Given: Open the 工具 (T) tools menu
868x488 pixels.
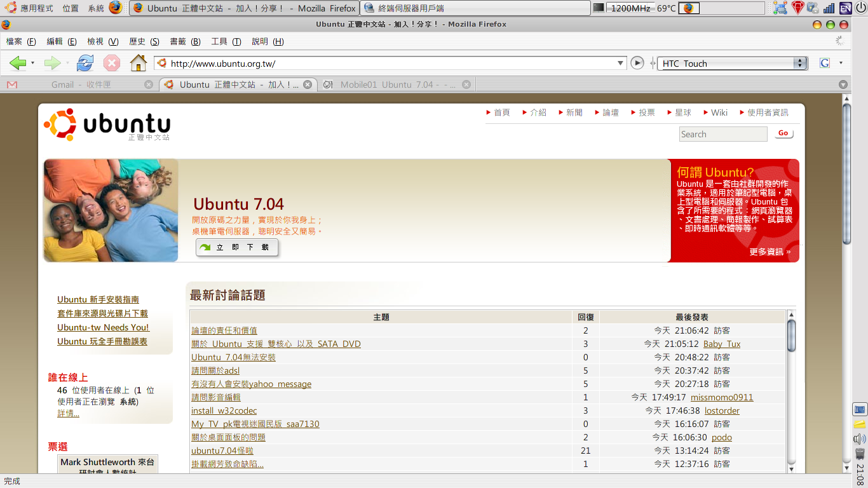Looking at the screenshot, I should click(x=226, y=41).
